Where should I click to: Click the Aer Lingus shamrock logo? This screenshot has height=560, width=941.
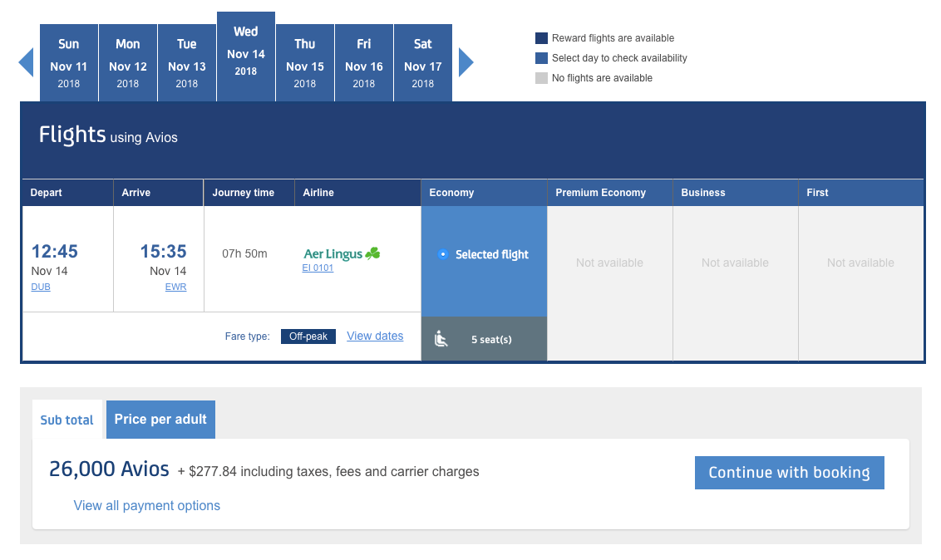coord(372,253)
